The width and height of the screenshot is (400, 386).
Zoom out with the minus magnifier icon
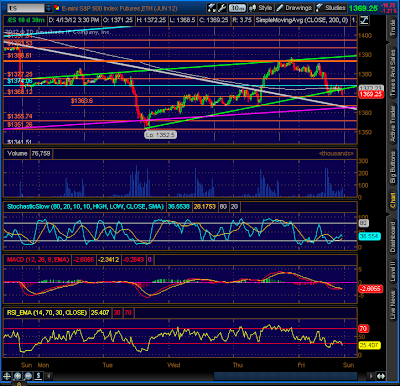point(28,376)
